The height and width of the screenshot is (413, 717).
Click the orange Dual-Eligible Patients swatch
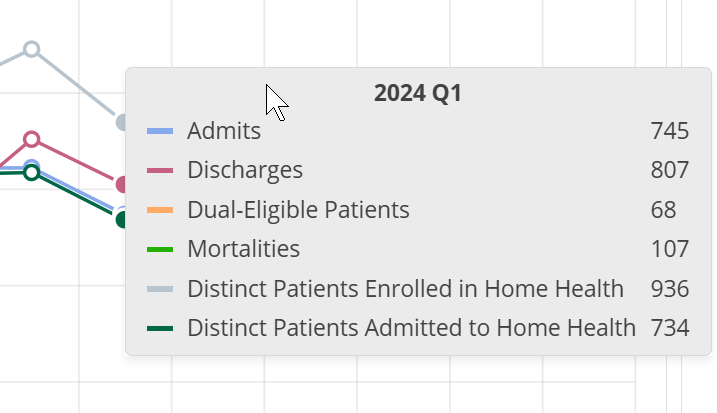tap(160, 210)
